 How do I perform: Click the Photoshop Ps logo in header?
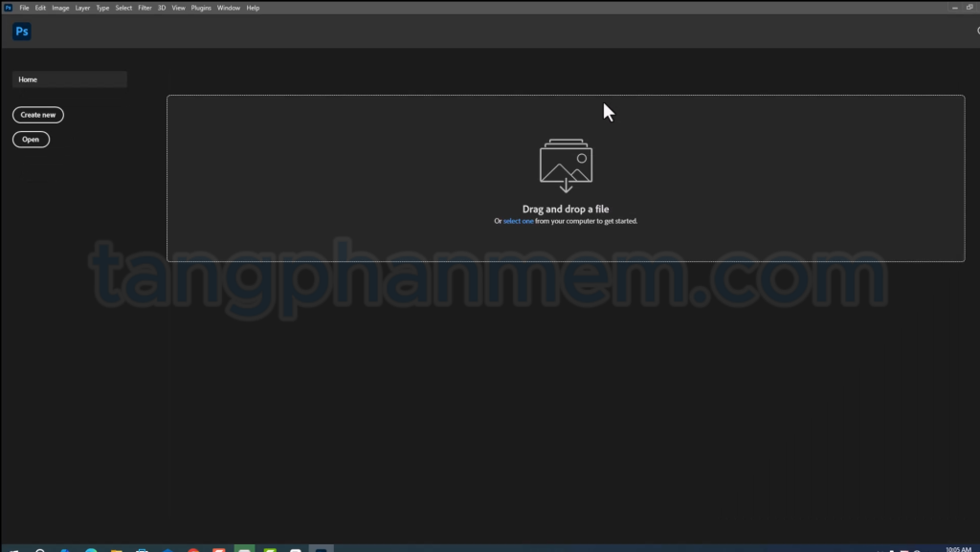pyautogui.click(x=22, y=32)
